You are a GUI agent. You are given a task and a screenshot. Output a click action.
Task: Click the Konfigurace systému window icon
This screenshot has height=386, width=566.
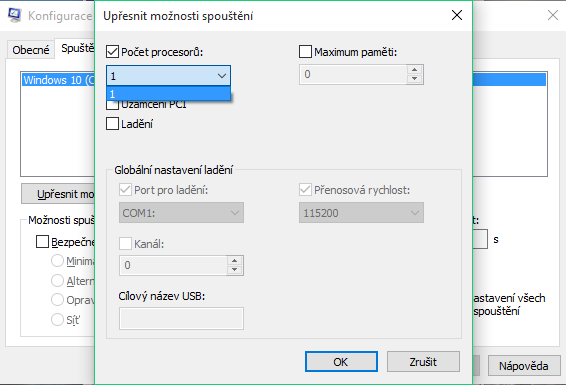click(14, 15)
